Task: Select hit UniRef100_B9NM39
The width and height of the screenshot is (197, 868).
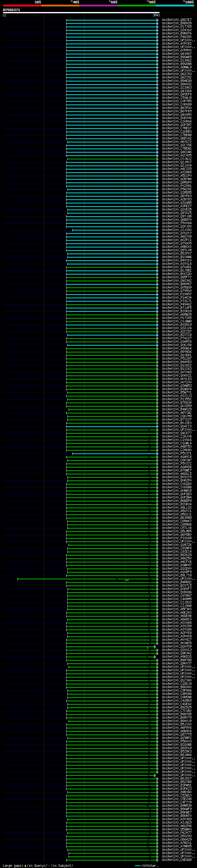Action: point(177,806)
